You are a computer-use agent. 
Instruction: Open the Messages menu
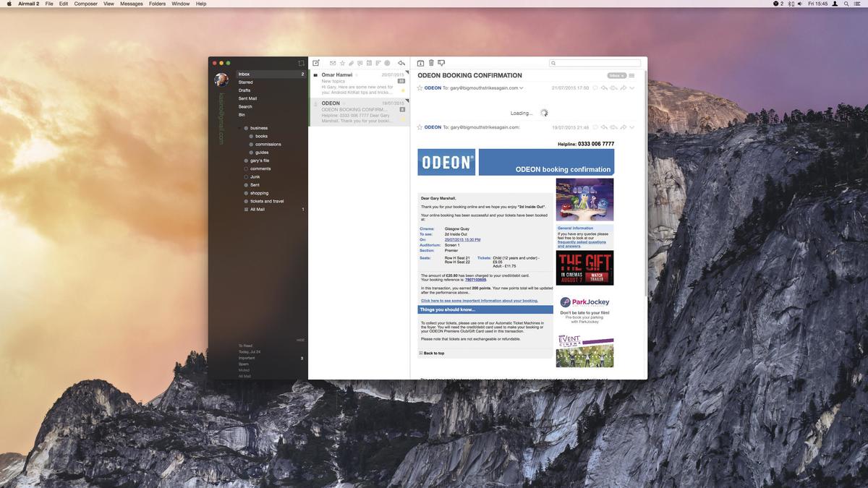pos(131,4)
